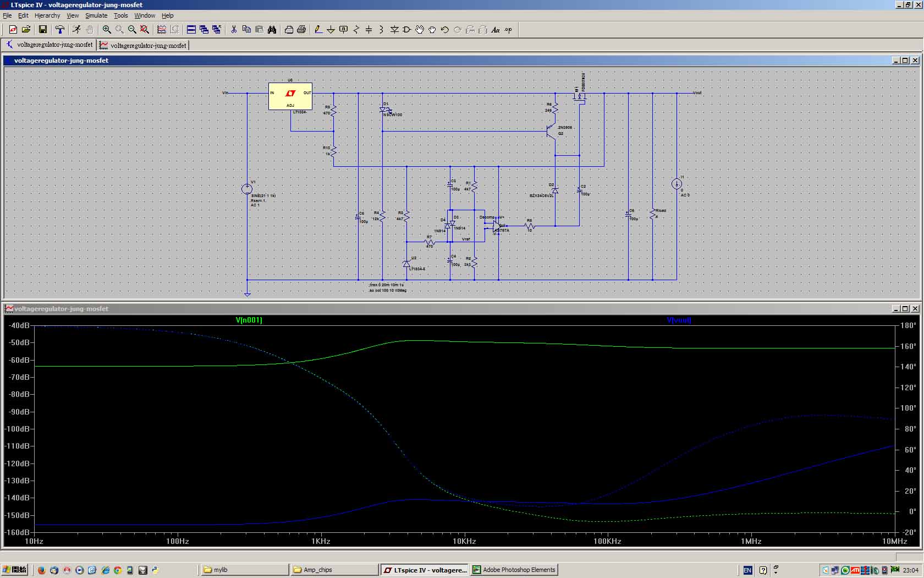
Task: Select the Text Aa tool
Action: click(x=496, y=30)
